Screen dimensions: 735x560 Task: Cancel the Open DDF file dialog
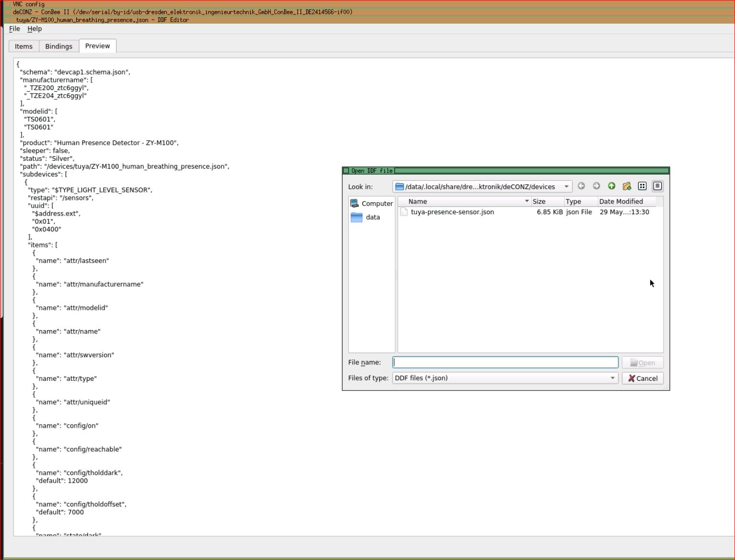tap(642, 378)
